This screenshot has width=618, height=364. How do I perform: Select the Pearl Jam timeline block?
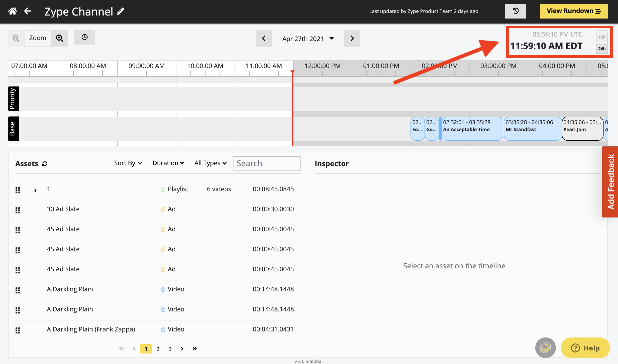tap(582, 129)
